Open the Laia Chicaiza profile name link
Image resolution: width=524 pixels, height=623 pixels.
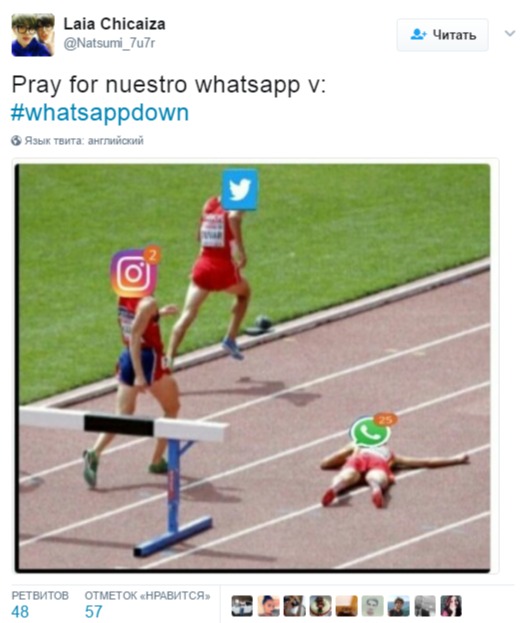click(x=114, y=24)
